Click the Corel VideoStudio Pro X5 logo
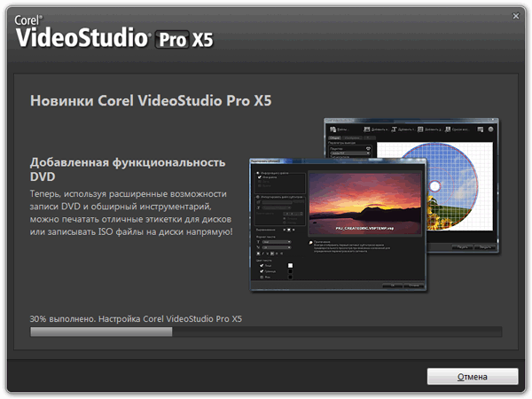The image size is (532, 399). point(114,32)
